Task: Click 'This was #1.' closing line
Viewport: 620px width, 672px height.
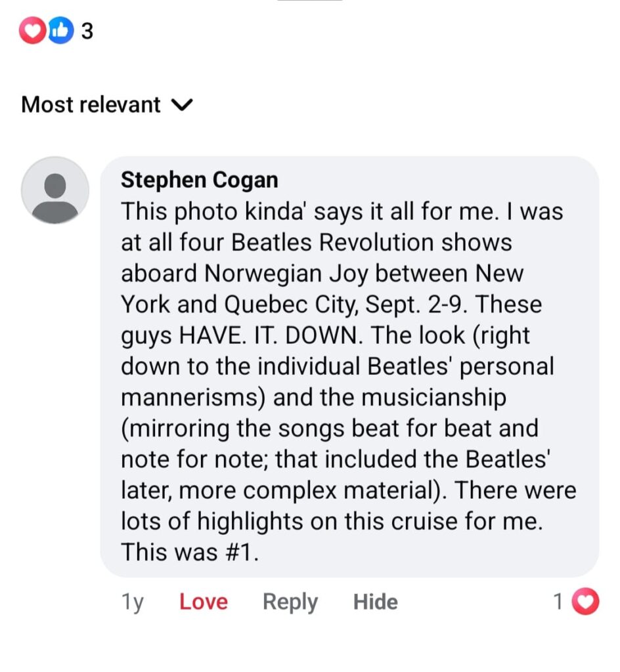Action: coord(190,552)
